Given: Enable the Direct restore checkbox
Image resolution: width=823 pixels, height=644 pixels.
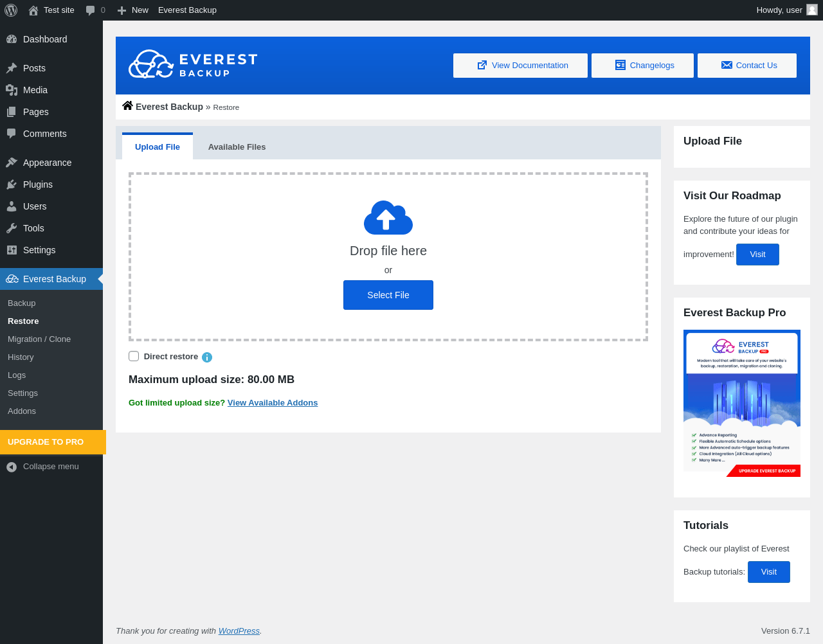Looking at the screenshot, I should point(134,356).
